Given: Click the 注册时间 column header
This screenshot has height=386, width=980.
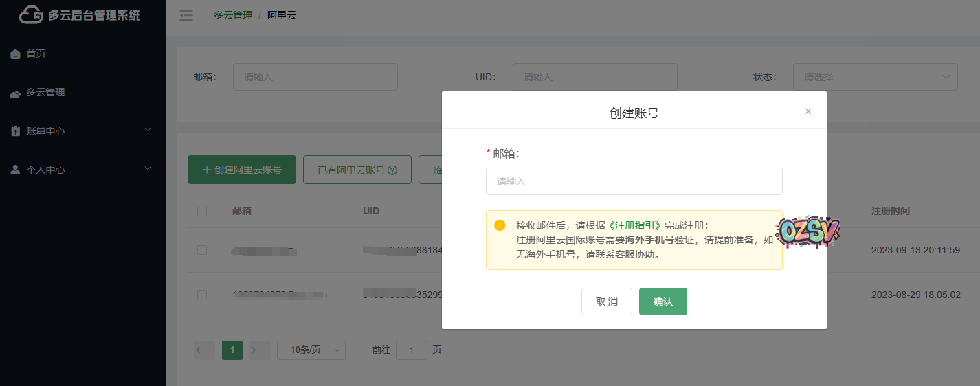Looking at the screenshot, I should point(891,211).
